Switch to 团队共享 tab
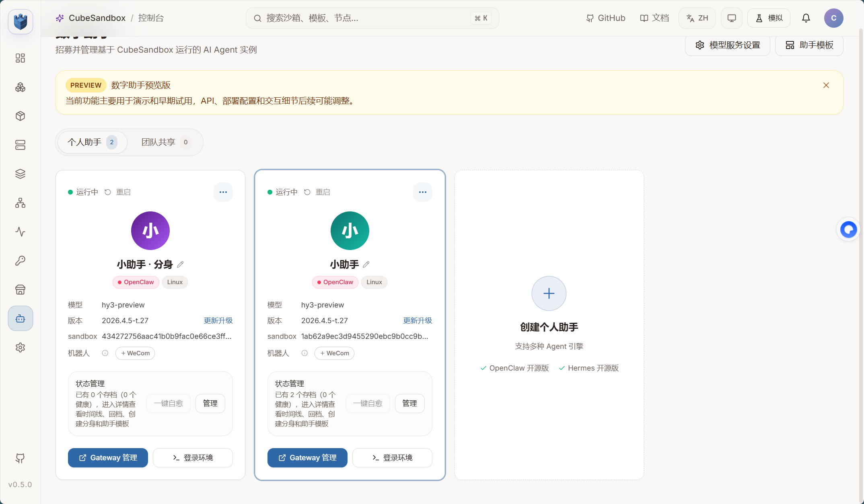 point(165,142)
